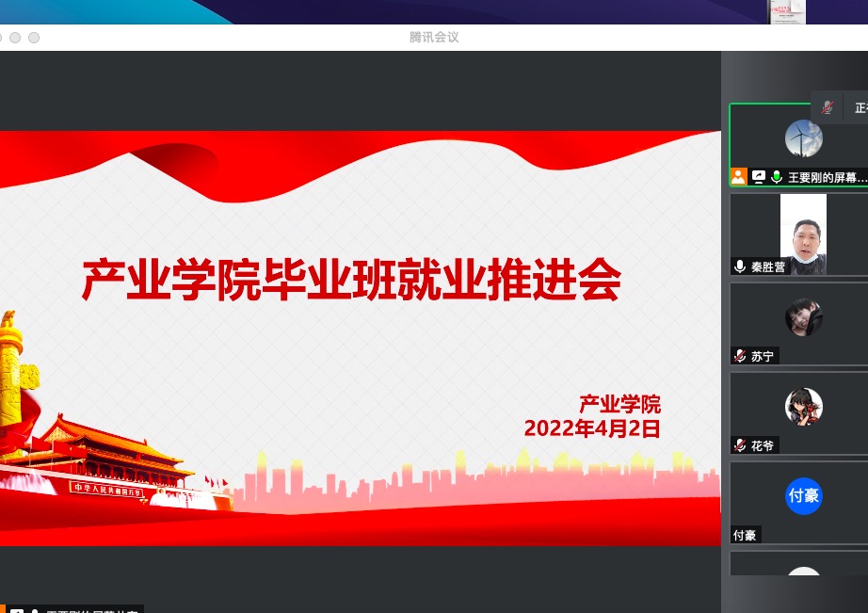Viewport: 868px width, 613px height.
Task: Click the muted mic icon beside 苏宁
Action: click(x=741, y=356)
